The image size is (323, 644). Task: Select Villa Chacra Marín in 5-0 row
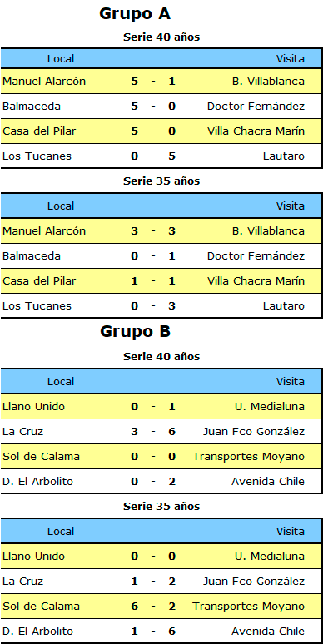point(256,131)
